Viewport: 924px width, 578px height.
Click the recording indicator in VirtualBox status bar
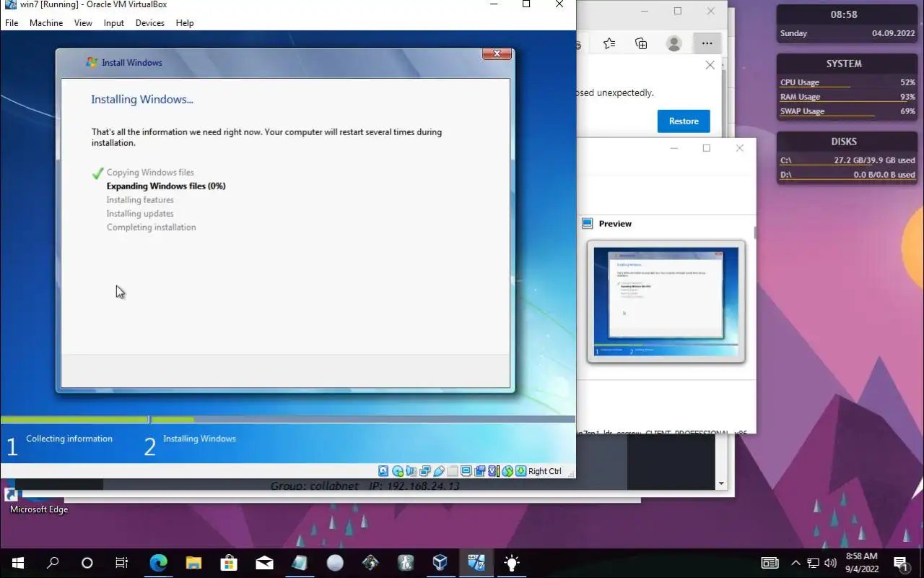click(x=480, y=471)
